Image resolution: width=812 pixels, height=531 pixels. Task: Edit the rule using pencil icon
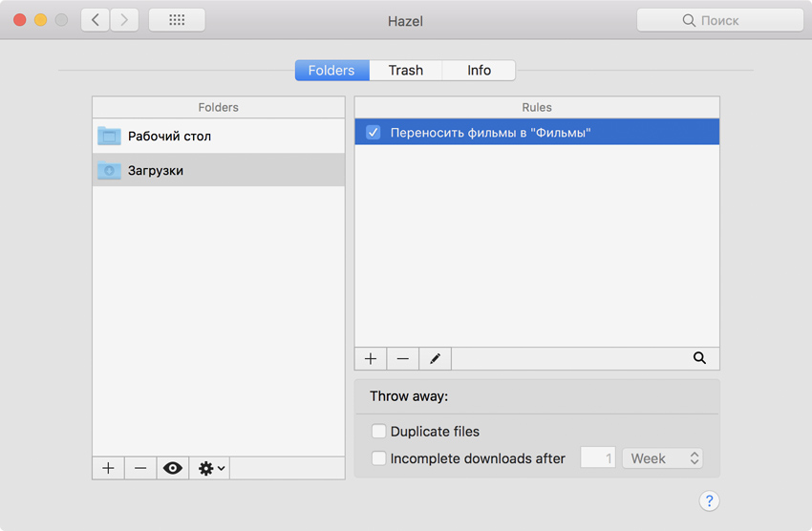[436, 359]
